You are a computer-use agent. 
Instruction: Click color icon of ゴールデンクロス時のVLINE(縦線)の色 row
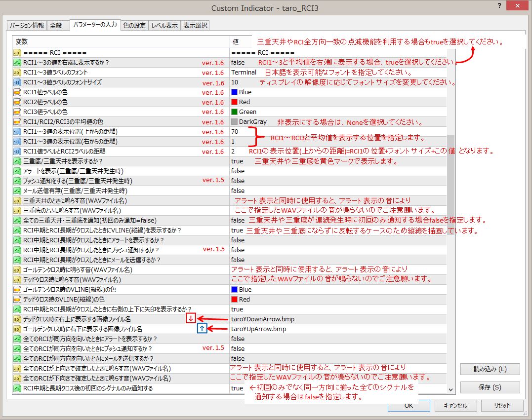[x=17, y=290]
